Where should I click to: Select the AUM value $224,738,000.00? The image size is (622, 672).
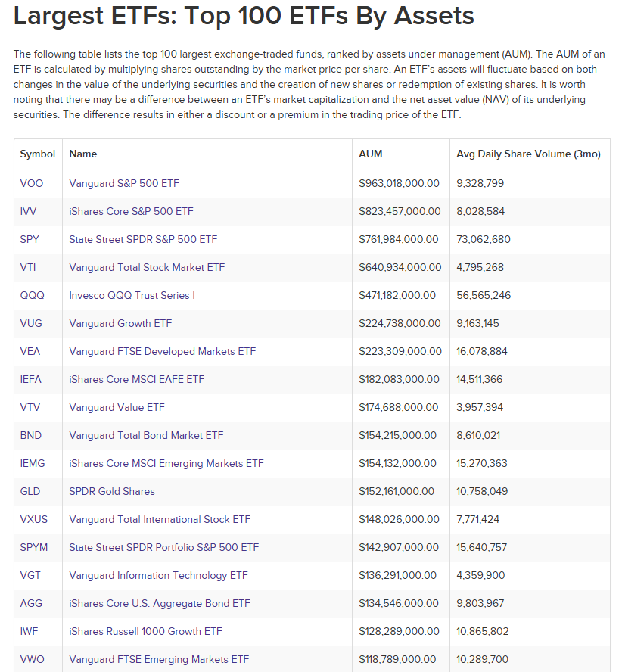[x=400, y=323]
